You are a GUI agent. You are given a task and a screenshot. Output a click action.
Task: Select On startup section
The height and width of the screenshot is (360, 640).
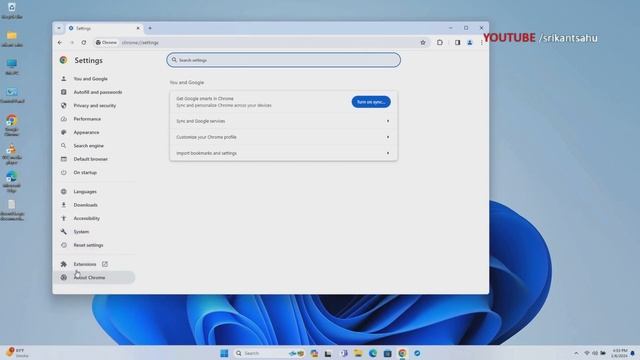(85, 173)
